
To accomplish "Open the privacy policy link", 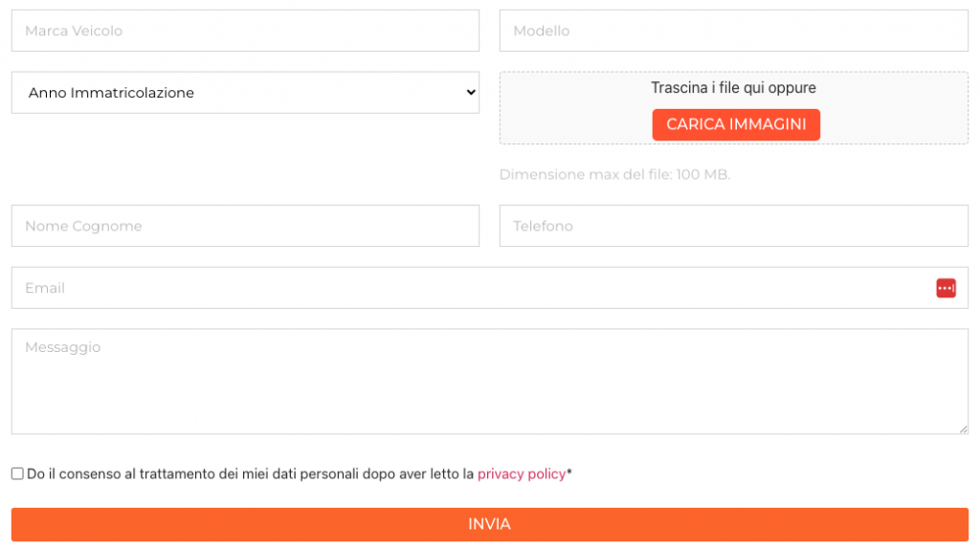I will click(522, 473).
